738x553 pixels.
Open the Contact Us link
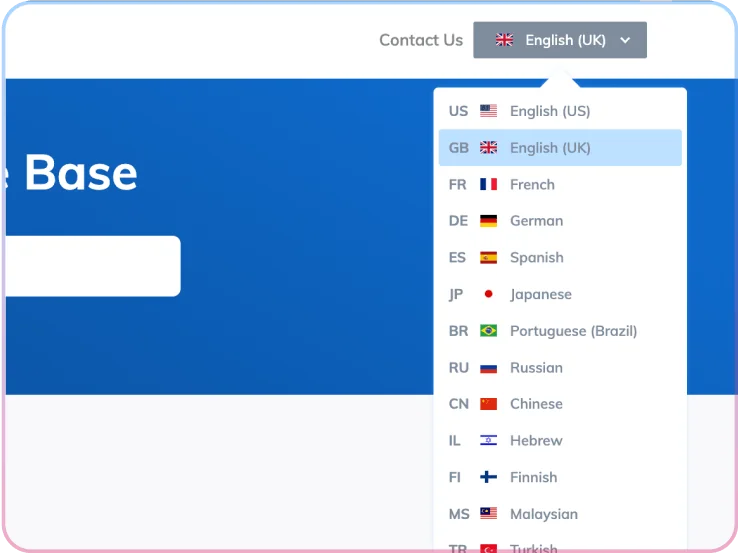pos(421,40)
